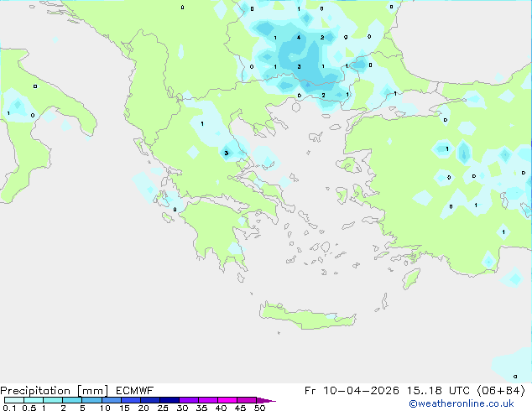Click the 'Precipitation [mm]' title label
This screenshot has height=411, width=532.
(x=55, y=391)
